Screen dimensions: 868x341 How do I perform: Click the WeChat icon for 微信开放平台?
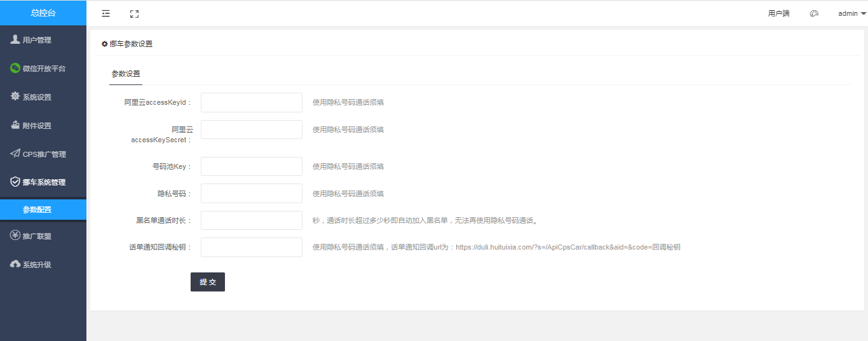15,68
